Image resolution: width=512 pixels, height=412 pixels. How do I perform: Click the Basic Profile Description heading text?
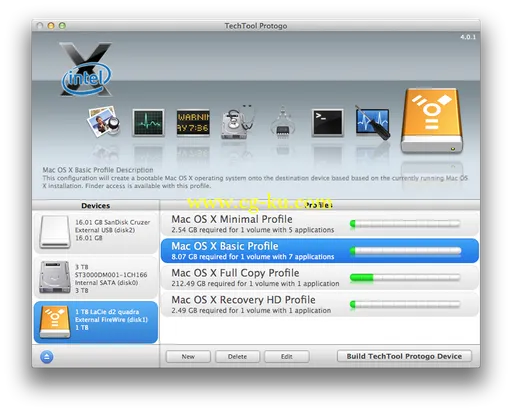pos(98,170)
